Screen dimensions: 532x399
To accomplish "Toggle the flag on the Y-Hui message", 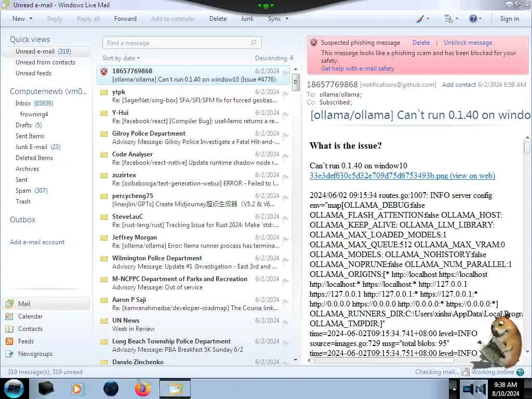I will pyautogui.click(x=285, y=115).
